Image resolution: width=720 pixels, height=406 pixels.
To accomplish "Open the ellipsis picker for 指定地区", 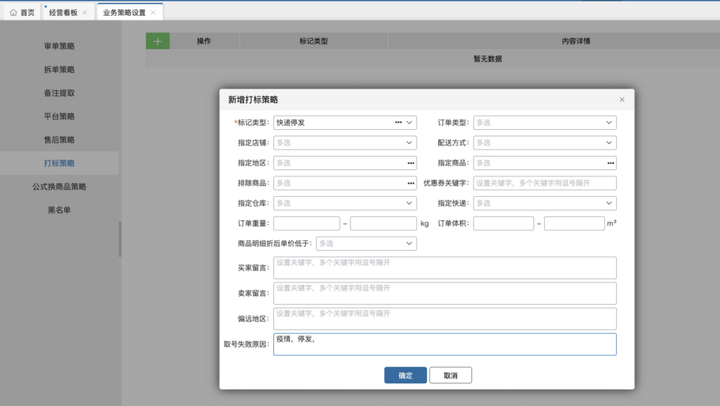I will pos(411,163).
